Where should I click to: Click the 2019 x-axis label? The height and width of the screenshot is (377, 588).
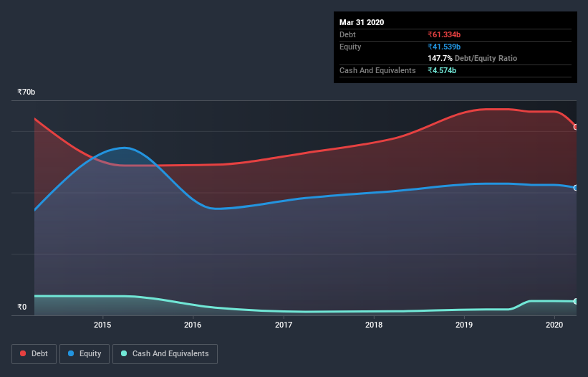464,325
